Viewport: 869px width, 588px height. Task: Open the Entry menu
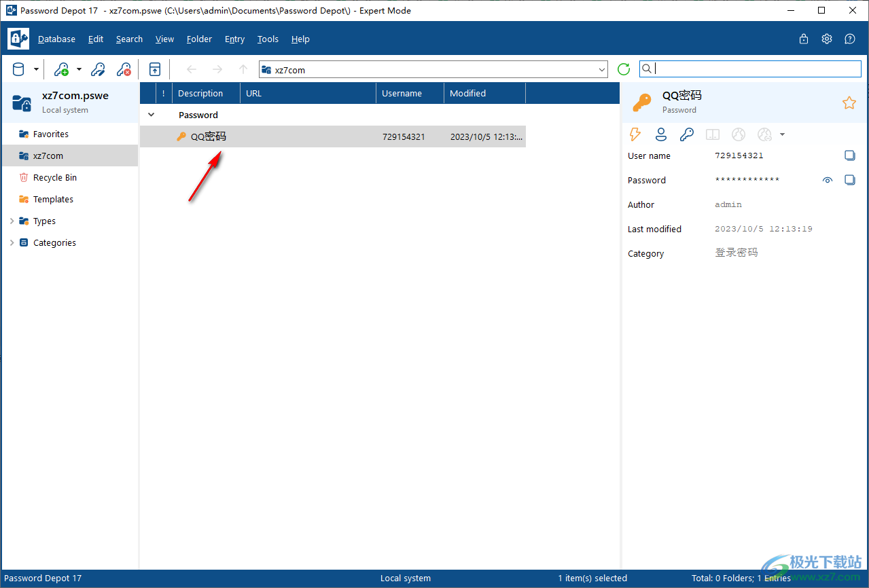click(x=234, y=39)
